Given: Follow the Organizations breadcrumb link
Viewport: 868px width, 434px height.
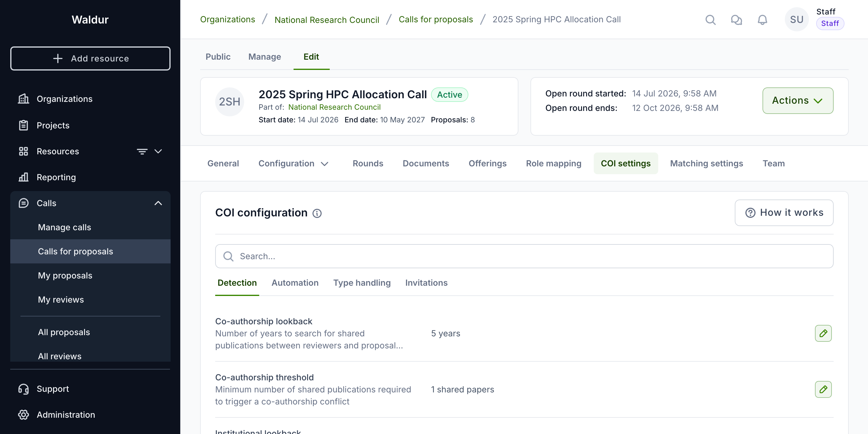Looking at the screenshot, I should pyautogui.click(x=228, y=20).
